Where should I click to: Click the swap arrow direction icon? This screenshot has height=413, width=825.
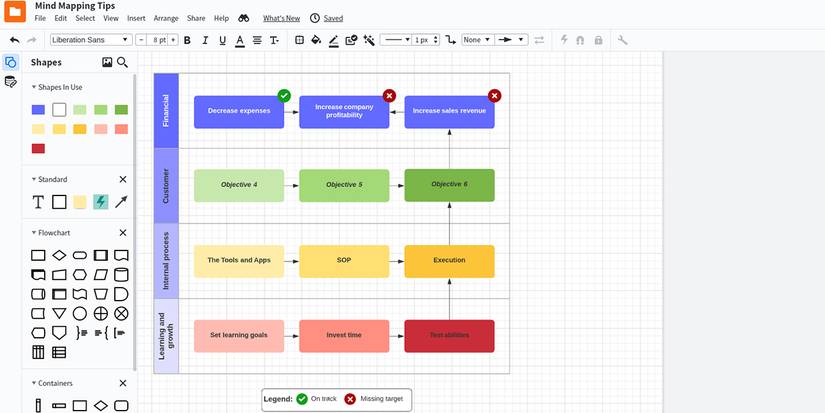(539, 40)
